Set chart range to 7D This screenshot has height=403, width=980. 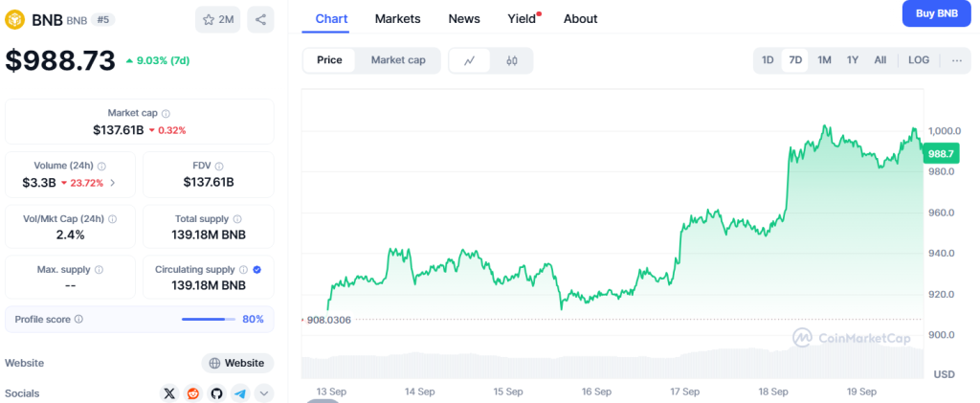pos(795,60)
